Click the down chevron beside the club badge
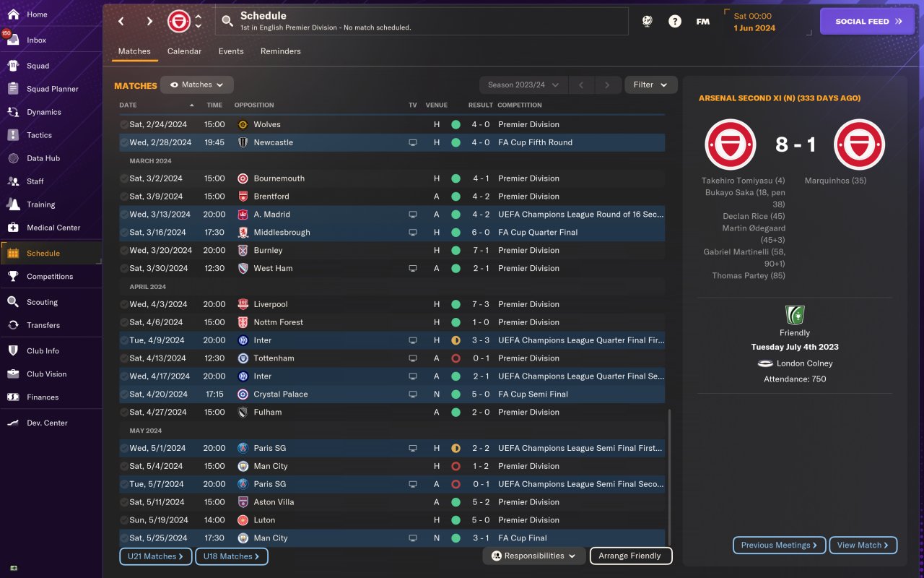This screenshot has height=578, width=924. coord(199,27)
